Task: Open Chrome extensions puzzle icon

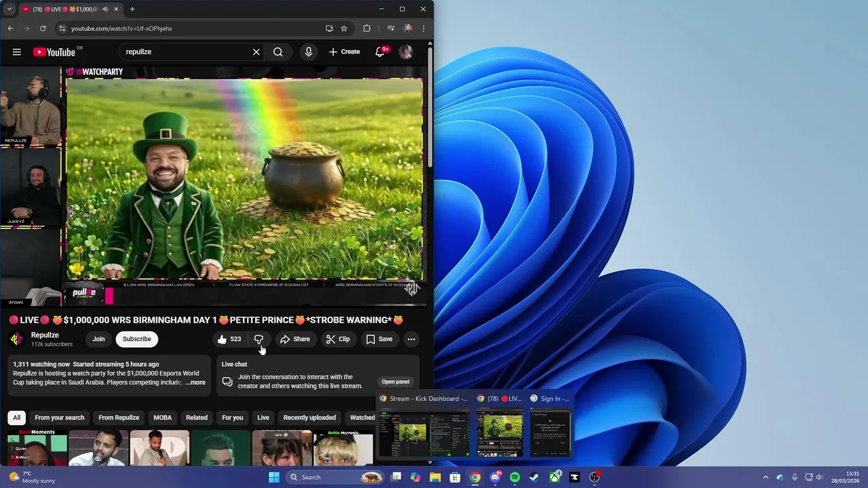Action: point(367,28)
